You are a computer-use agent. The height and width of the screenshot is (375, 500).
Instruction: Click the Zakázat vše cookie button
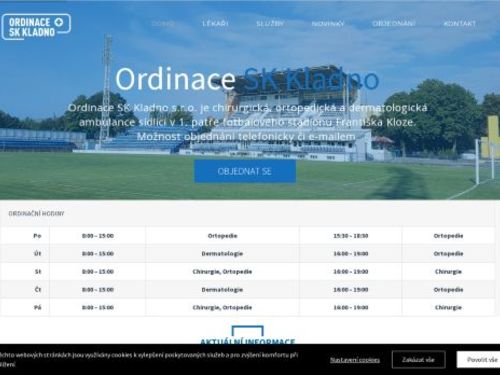pyautogui.click(x=418, y=360)
